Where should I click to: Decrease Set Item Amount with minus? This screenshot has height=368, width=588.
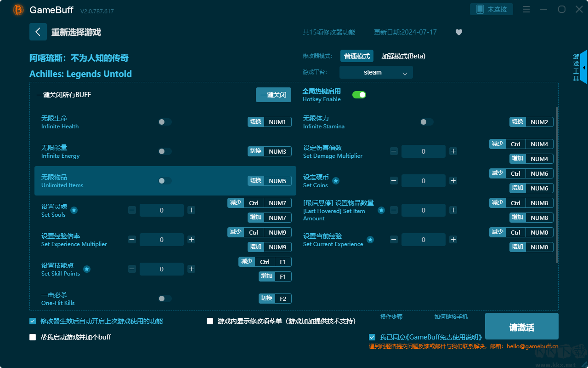394,210
